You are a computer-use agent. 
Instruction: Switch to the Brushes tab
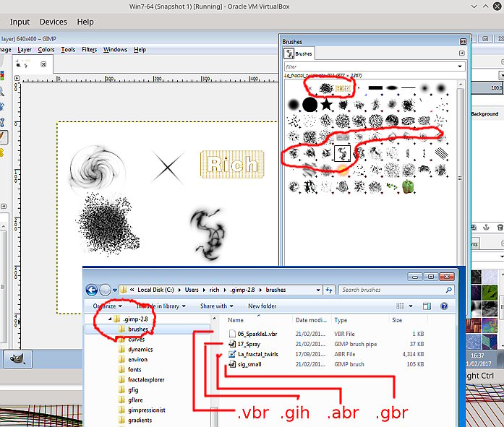pyautogui.click(x=299, y=53)
